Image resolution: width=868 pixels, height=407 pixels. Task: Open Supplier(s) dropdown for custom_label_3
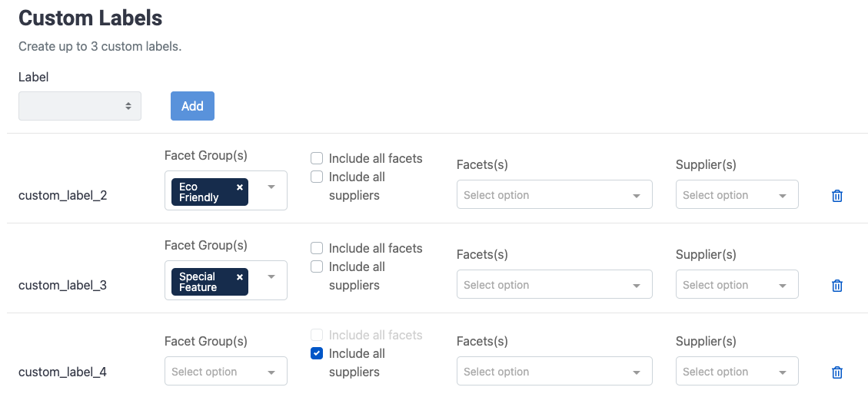coord(737,284)
